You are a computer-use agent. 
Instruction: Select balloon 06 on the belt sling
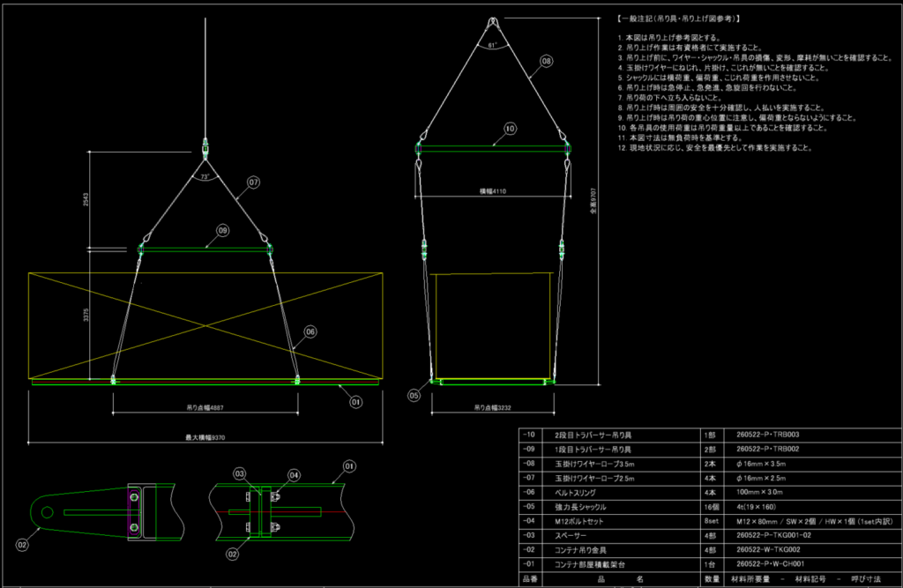[310, 331]
